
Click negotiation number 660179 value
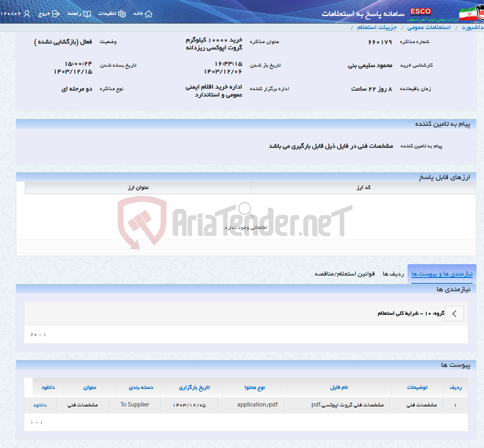click(380, 42)
